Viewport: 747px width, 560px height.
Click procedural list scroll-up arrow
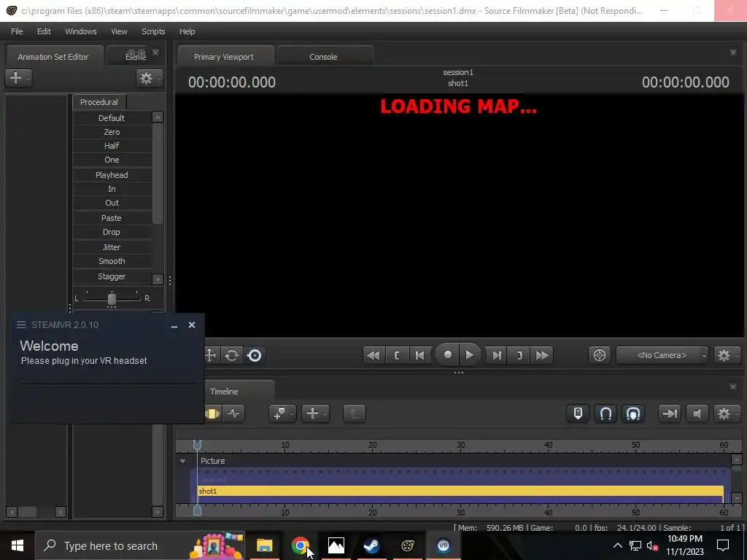(158, 117)
